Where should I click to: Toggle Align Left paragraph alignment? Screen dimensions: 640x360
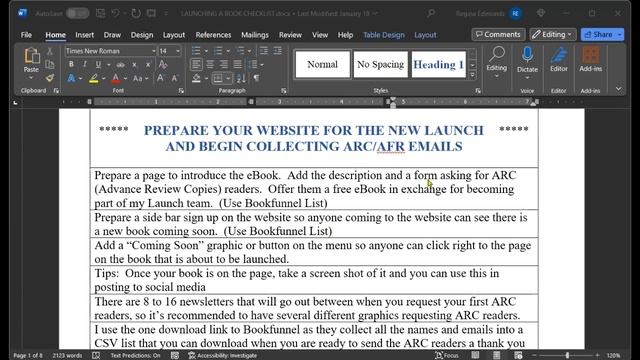[x=196, y=64]
